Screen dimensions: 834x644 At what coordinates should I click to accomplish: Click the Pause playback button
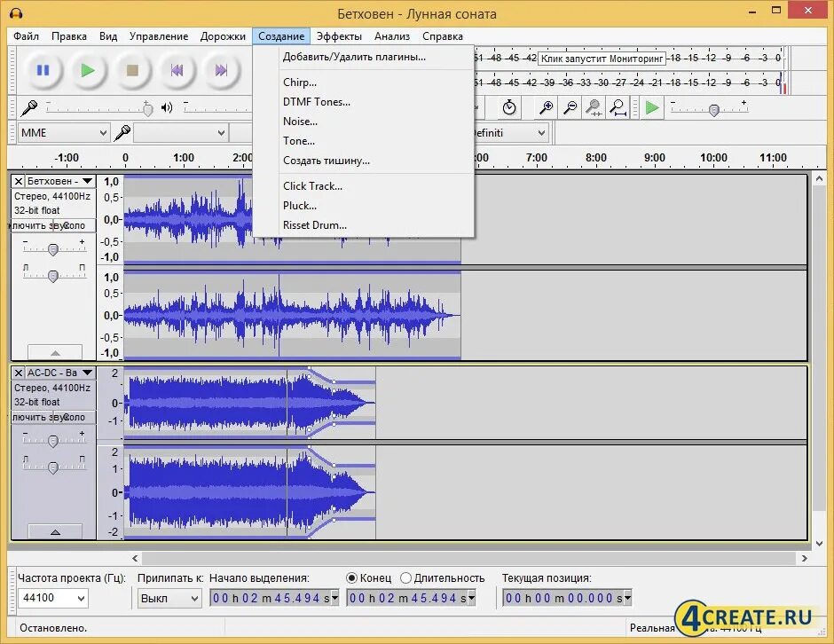point(43,70)
